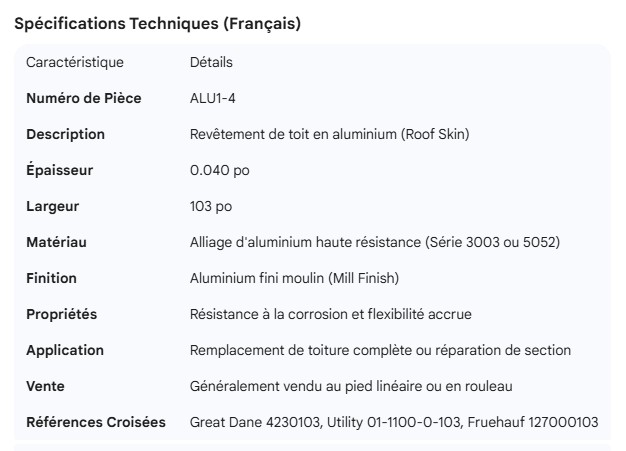Click the 'Caractéristique' column header
626x451 pixels.
pyautogui.click(x=75, y=63)
